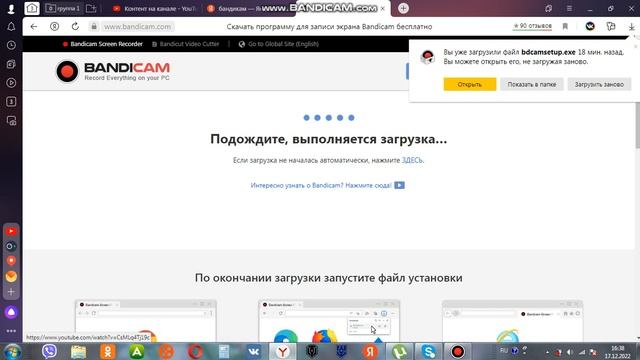Open the middle browser installation thumbnail

pos(329,321)
